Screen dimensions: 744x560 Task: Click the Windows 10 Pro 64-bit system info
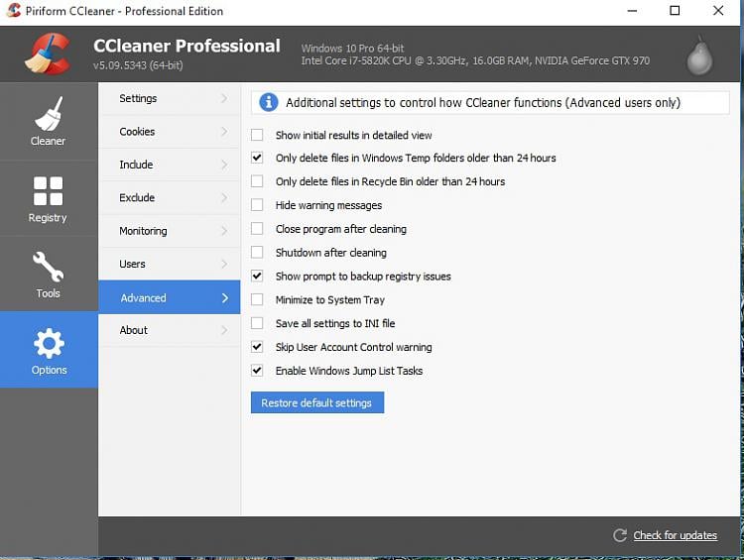[x=352, y=48]
